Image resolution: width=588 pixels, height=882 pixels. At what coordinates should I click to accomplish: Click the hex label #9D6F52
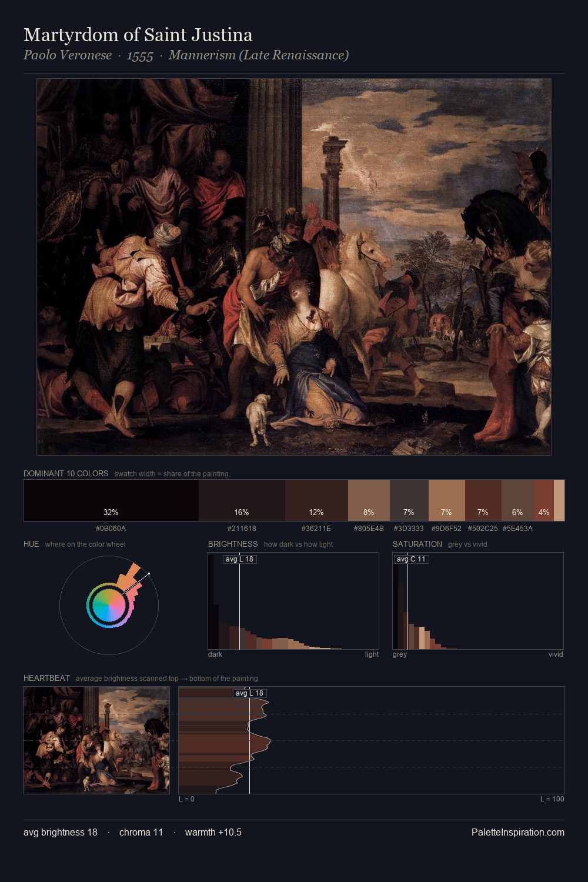446,529
